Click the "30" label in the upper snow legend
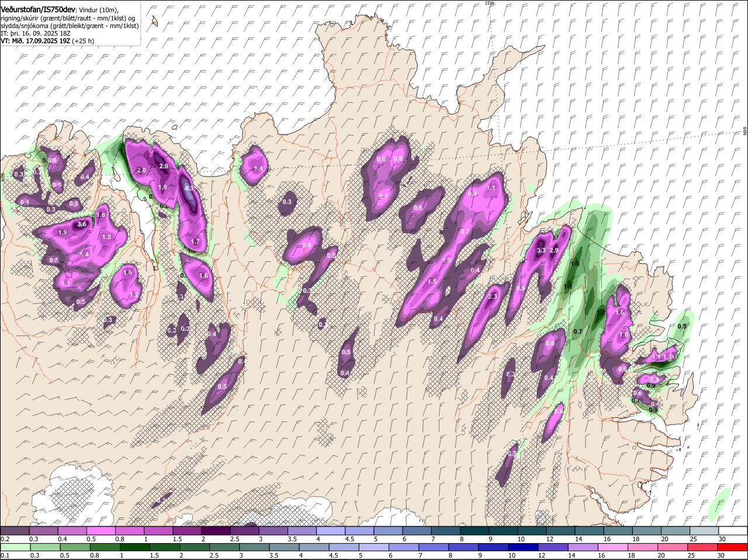This screenshot has width=748, height=560. coord(722,539)
